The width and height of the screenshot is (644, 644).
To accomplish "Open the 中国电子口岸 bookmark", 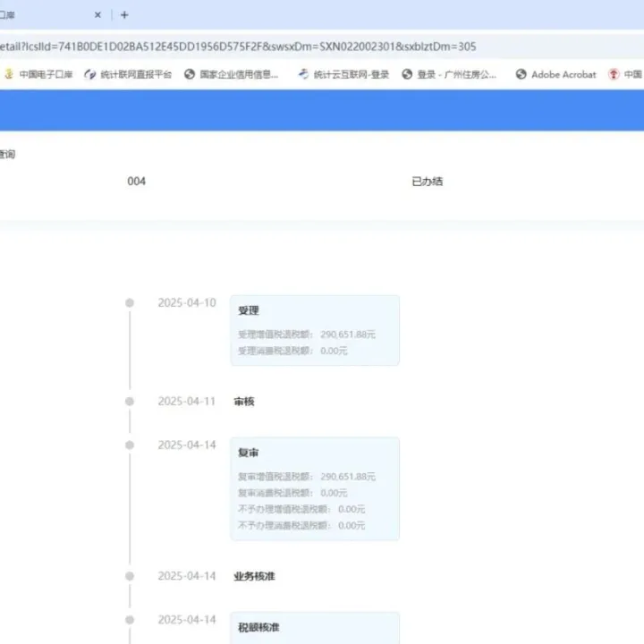I will pyautogui.click(x=38, y=74).
